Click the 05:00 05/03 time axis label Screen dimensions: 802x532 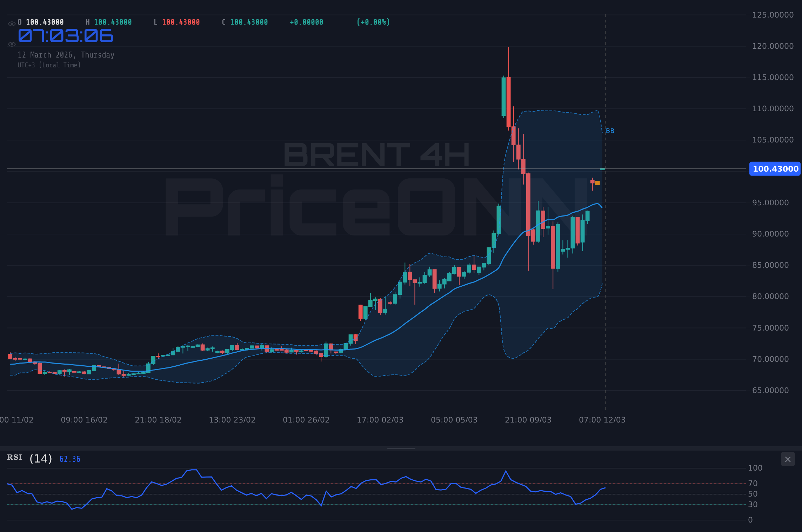tap(454, 420)
